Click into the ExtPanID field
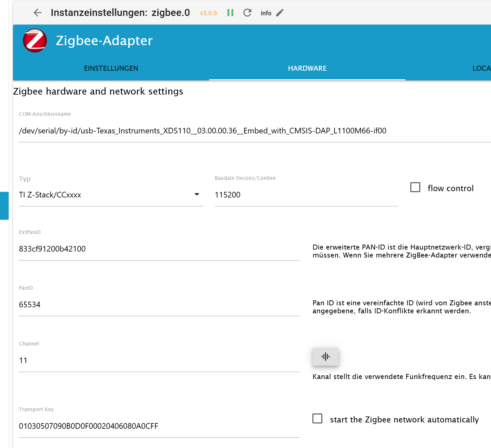The image size is (491, 448). pos(159,249)
